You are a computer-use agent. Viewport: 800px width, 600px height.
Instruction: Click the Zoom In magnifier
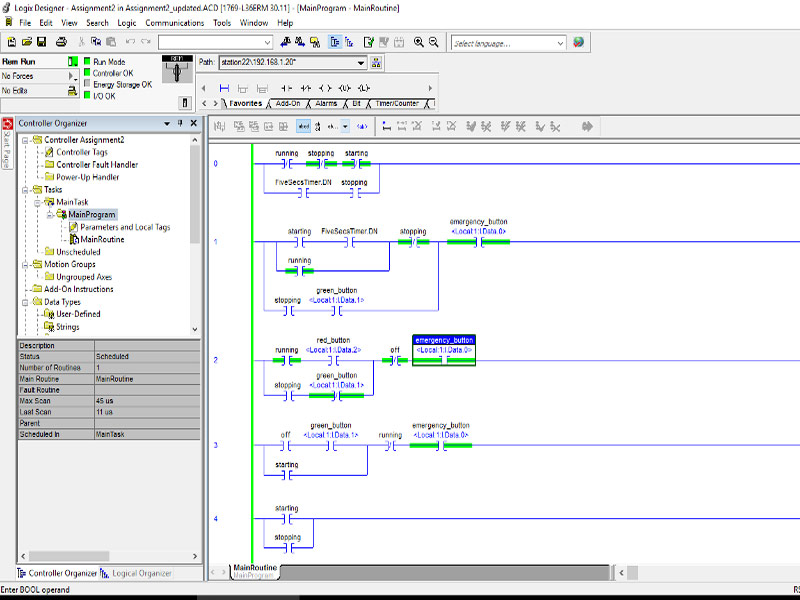tap(418, 42)
